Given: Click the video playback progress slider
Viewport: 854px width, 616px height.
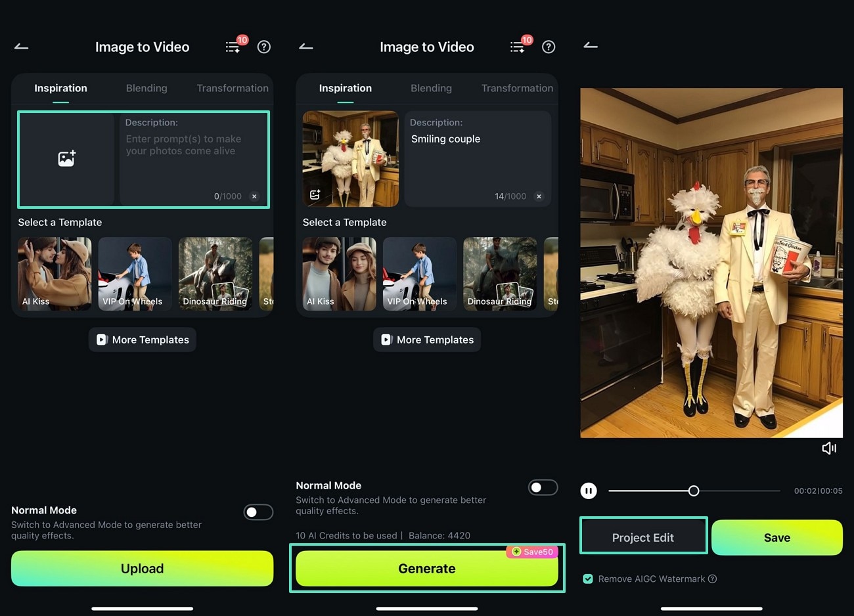Looking at the screenshot, I should [x=694, y=491].
